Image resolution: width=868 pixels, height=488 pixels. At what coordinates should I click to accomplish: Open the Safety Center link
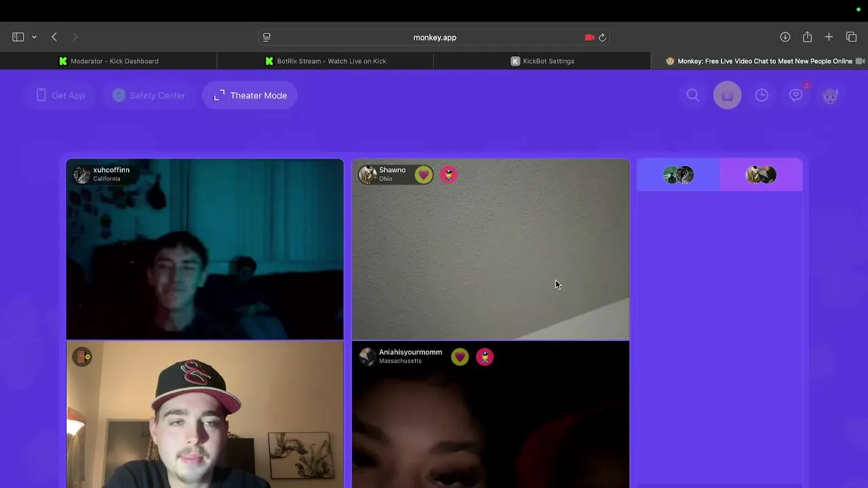coord(149,96)
